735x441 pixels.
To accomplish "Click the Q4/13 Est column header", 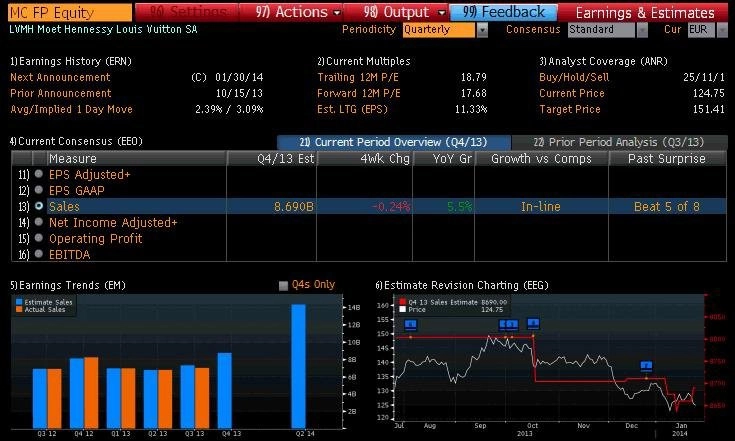I will coord(272,158).
